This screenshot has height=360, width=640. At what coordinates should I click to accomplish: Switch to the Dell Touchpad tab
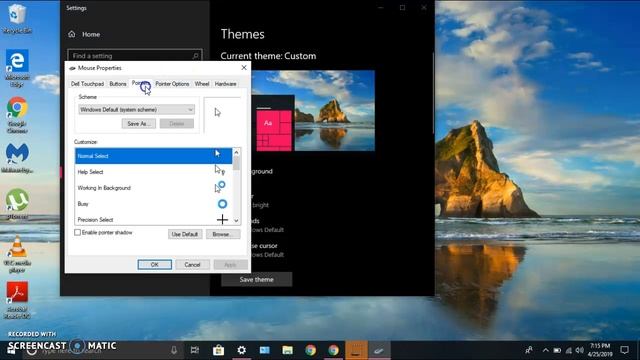(87, 84)
